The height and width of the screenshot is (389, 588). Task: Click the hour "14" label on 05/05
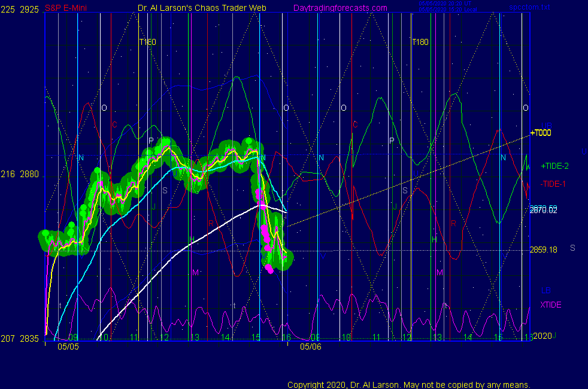coord(225,337)
